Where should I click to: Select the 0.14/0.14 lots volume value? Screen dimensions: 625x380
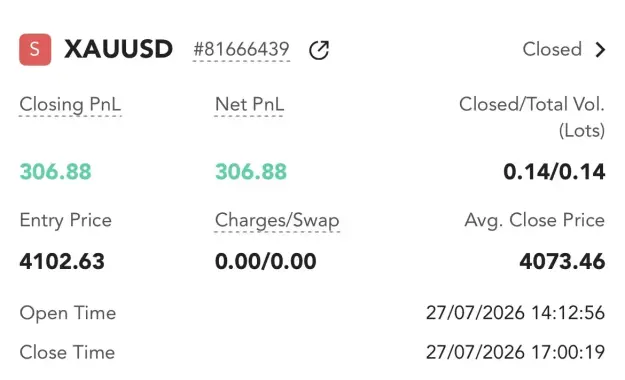[554, 172]
